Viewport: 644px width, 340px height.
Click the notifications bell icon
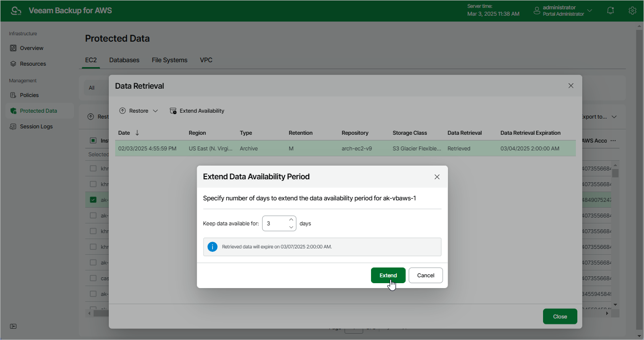pyautogui.click(x=610, y=11)
